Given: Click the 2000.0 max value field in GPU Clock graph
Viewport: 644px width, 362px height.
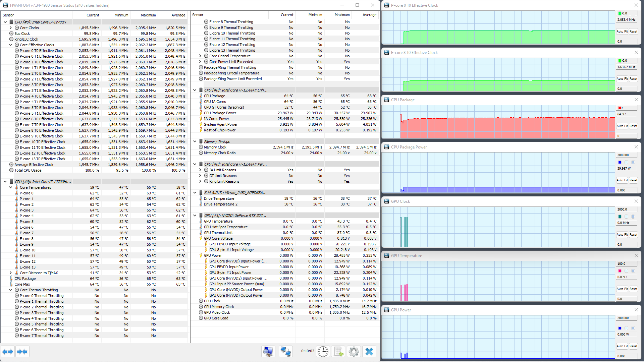Looking at the screenshot, I should coord(626,209).
